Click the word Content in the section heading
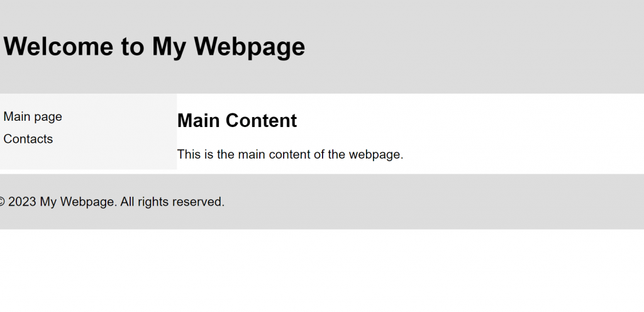Viewport: 644px width, 312px height. tap(261, 120)
